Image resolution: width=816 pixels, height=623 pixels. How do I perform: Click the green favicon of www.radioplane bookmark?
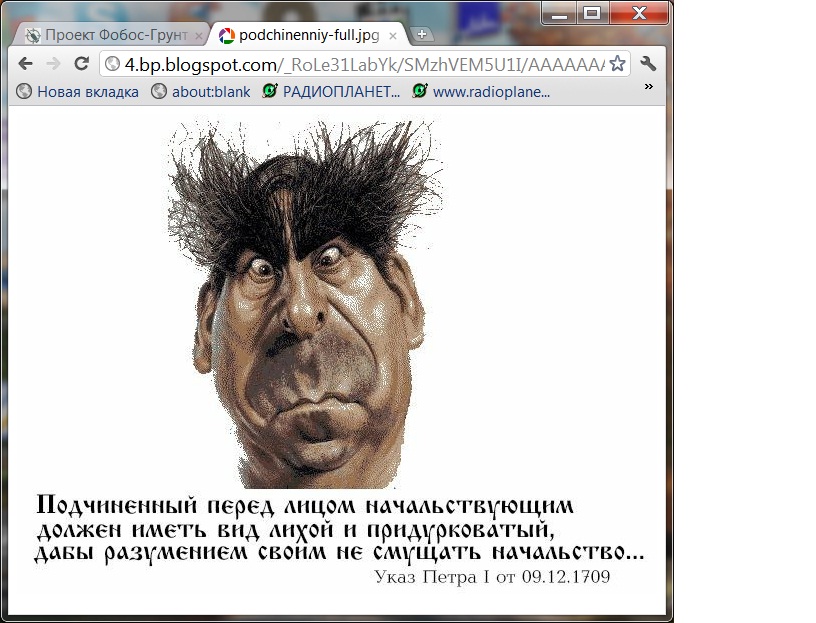[420, 91]
